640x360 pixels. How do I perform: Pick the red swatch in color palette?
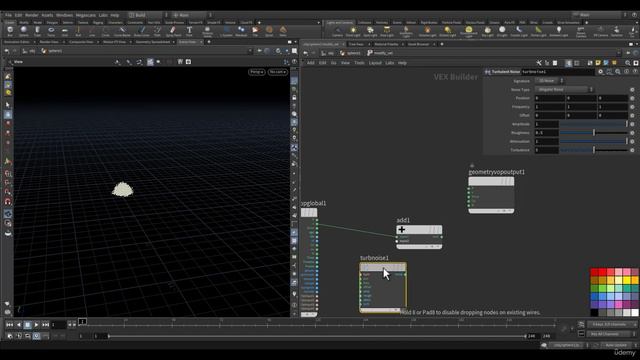(x=594, y=272)
